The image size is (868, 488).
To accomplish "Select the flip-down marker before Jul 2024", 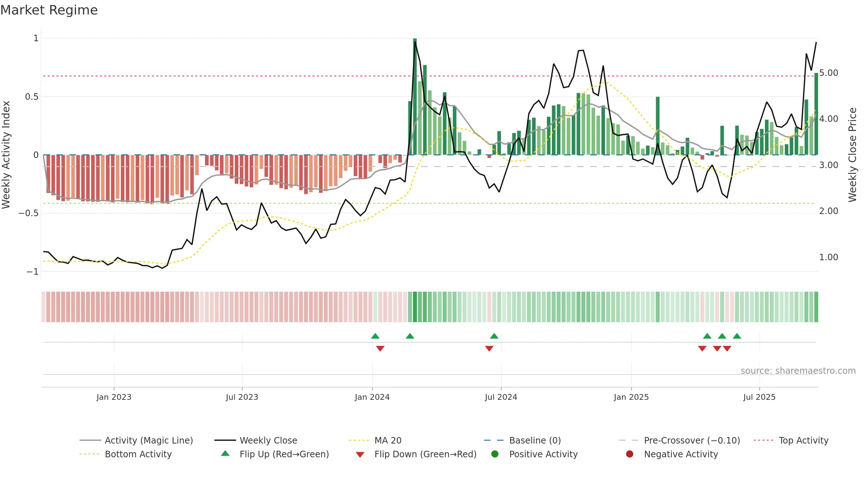I will pyautogui.click(x=489, y=348).
